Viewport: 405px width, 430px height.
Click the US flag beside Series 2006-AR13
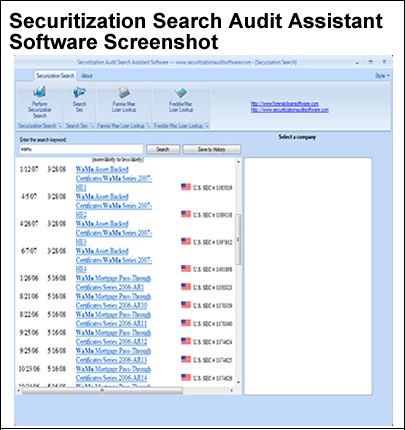[x=186, y=359]
